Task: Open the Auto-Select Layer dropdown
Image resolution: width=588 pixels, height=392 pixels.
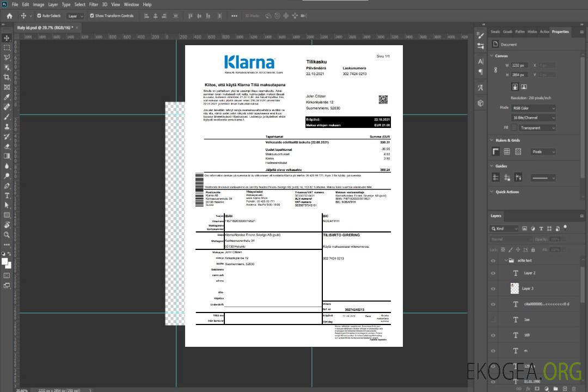Action: tap(76, 16)
